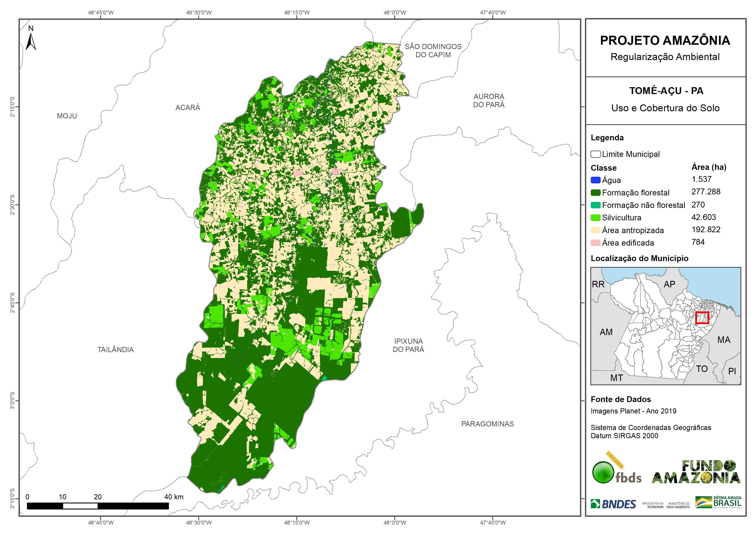Image resolution: width=756 pixels, height=534 pixels.
Task: Click the beige Área antropizada swatch
Action: point(595,230)
